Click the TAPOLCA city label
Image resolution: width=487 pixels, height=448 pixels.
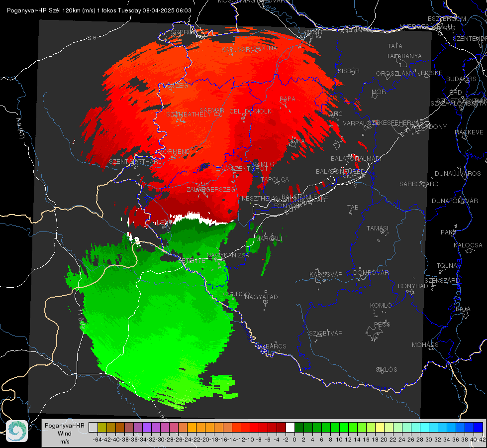[275, 179]
